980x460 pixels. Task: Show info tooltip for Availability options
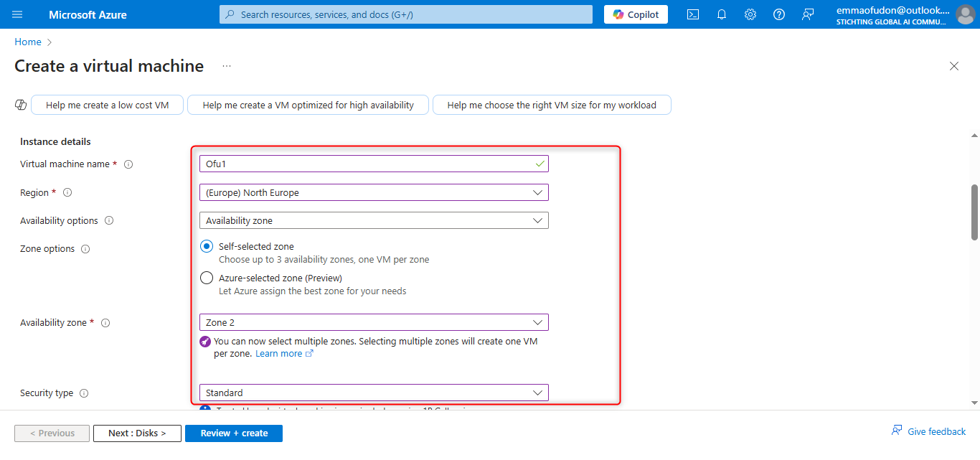(x=110, y=221)
